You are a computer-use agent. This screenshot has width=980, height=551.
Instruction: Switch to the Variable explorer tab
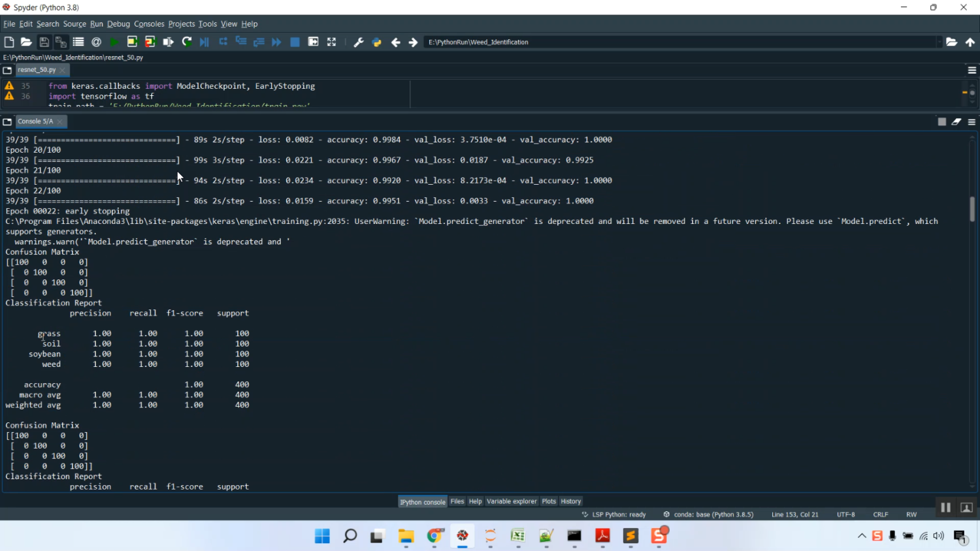[512, 501]
